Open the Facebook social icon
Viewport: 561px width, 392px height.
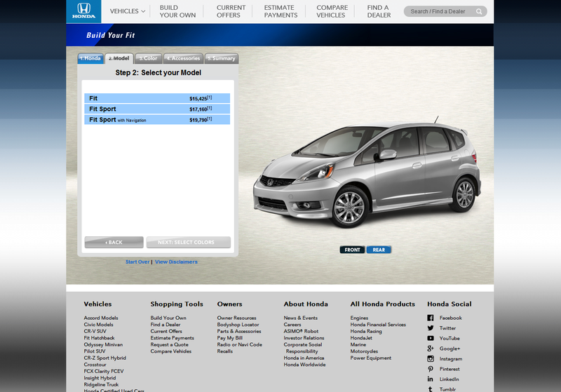click(x=431, y=318)
